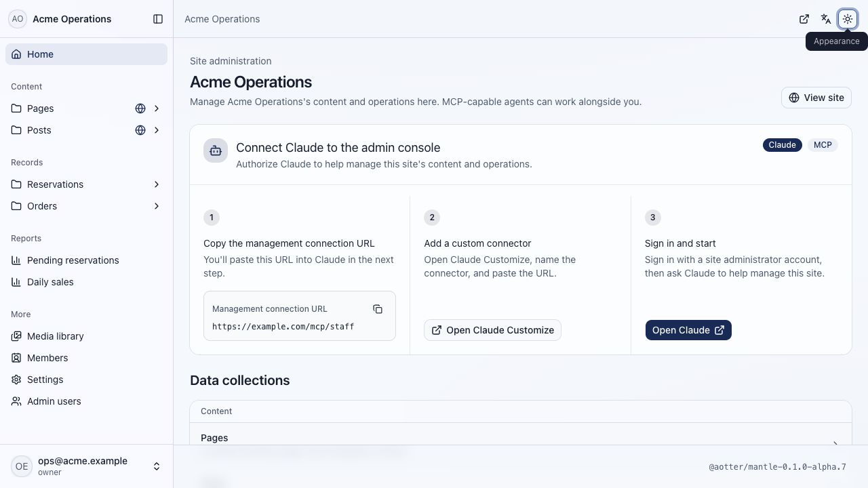This screenshot has width=868, height=488.
Task: Open the Media library
Action: click(86, 336)
